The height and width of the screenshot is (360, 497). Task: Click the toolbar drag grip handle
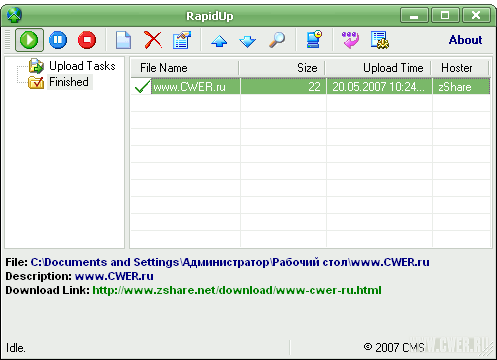(x=8, y=40)
